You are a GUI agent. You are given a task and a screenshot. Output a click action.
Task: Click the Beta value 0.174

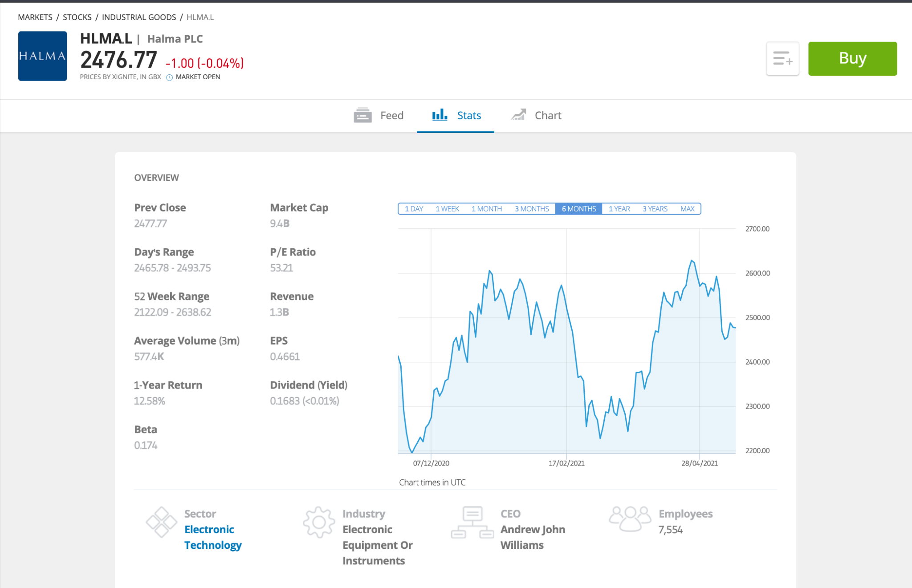tap(146, 445)
